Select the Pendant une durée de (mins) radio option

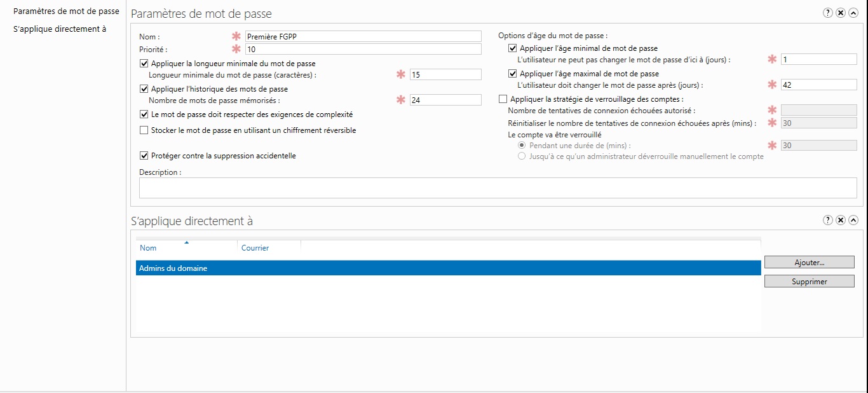522,146
